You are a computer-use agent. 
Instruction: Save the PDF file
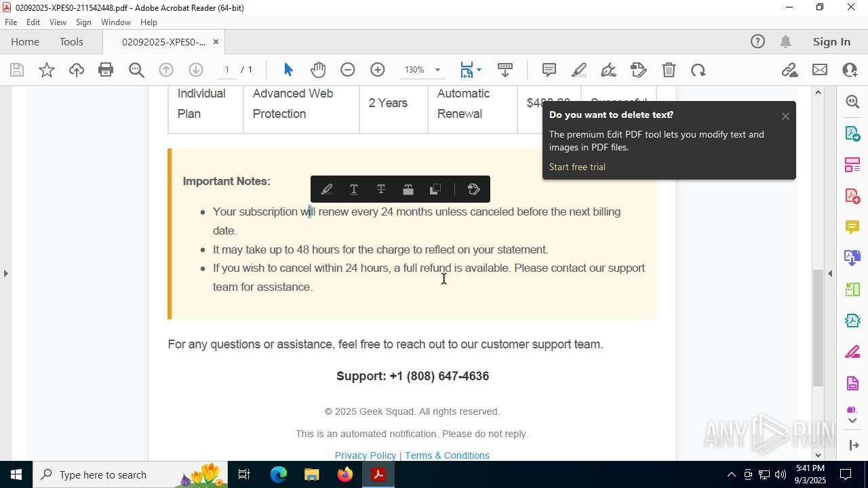pos(17,70)
